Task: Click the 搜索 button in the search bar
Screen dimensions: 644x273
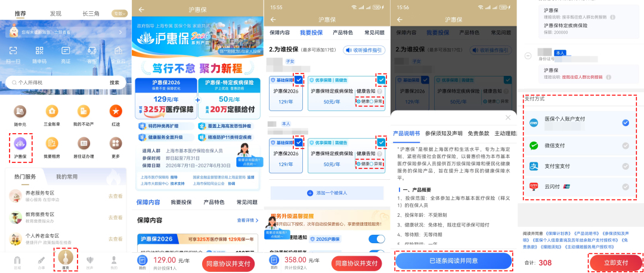Action: tap(114, 83)
